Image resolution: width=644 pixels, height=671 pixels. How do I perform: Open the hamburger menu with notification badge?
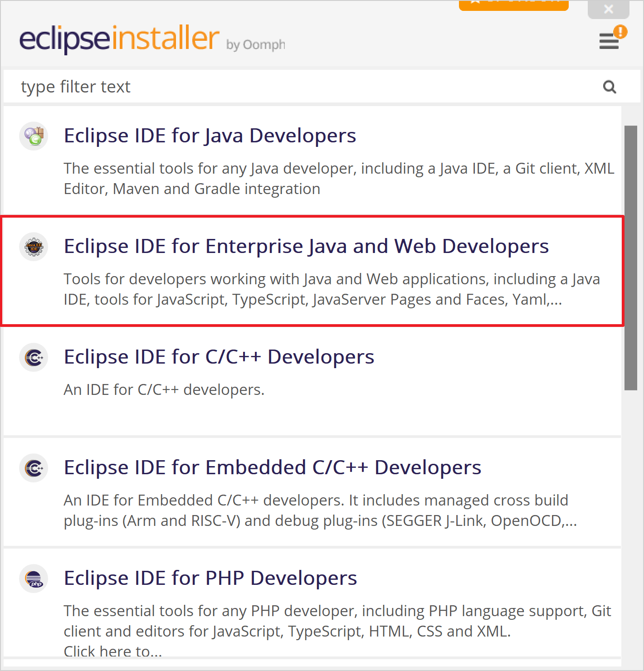click(x=612, y=38)
